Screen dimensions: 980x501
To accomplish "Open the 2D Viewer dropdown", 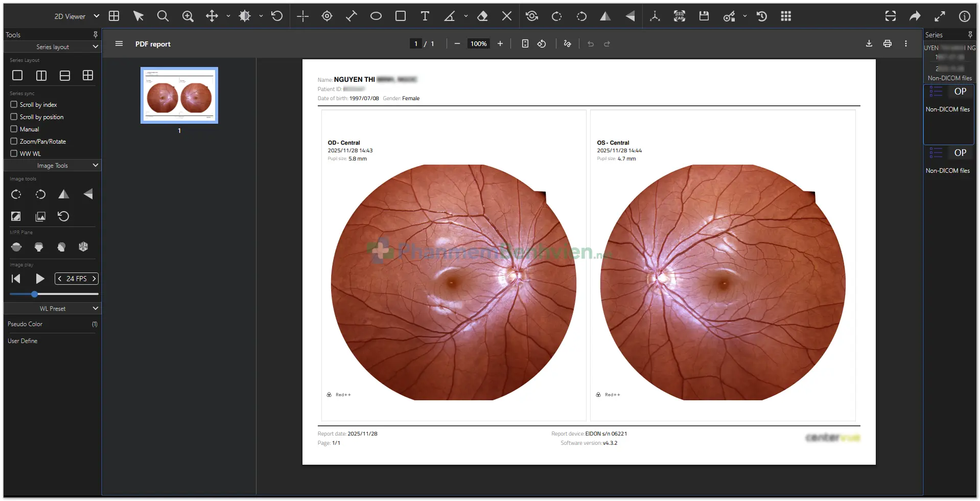I will [77, 16].
